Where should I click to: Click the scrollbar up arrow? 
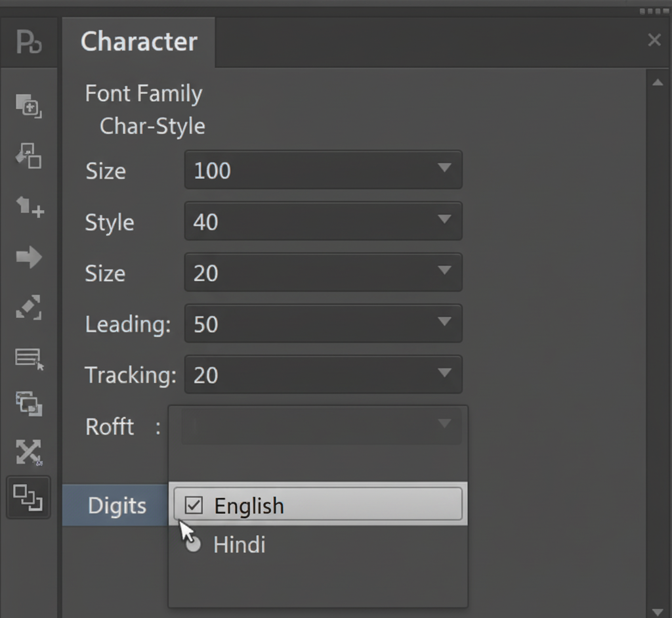(x=657, y=83)
